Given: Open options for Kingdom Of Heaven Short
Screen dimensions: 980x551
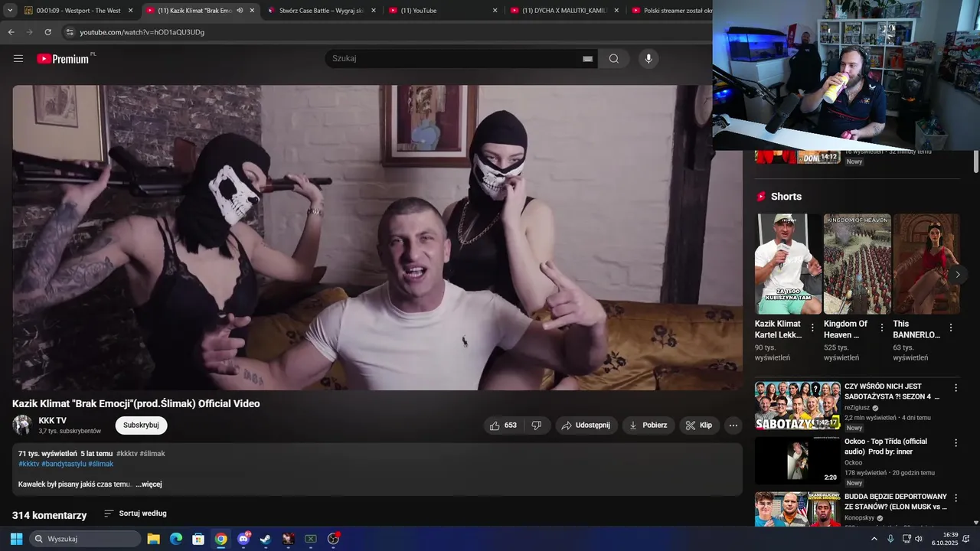Looking at the screenshot, I should [881, 328].
